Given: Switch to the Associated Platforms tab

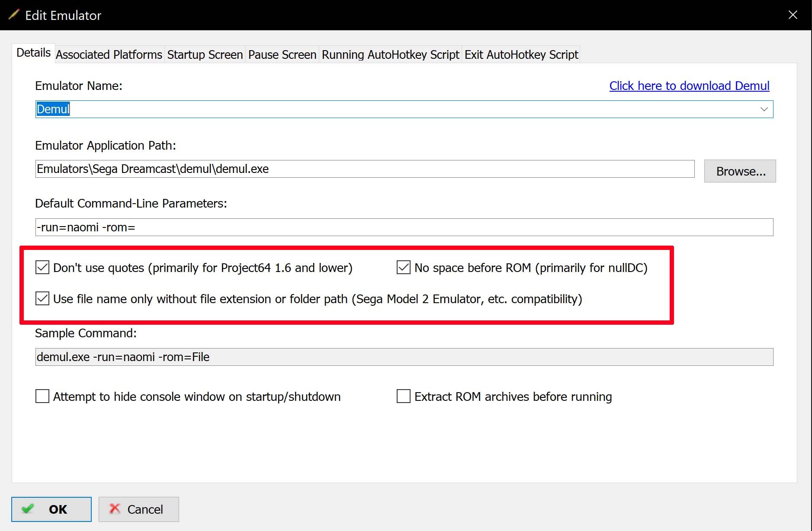Looking at the screenshot, I should [x=109, y=54].
